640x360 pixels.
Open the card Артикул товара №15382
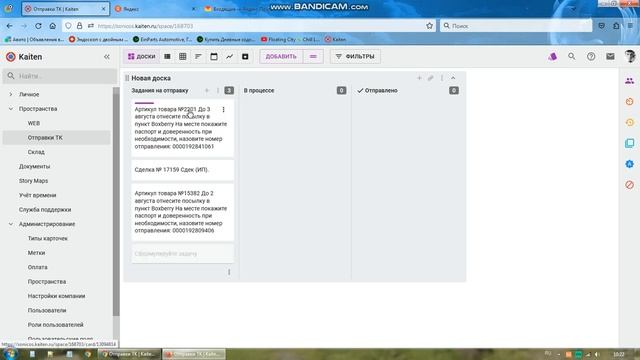(183, 212)
